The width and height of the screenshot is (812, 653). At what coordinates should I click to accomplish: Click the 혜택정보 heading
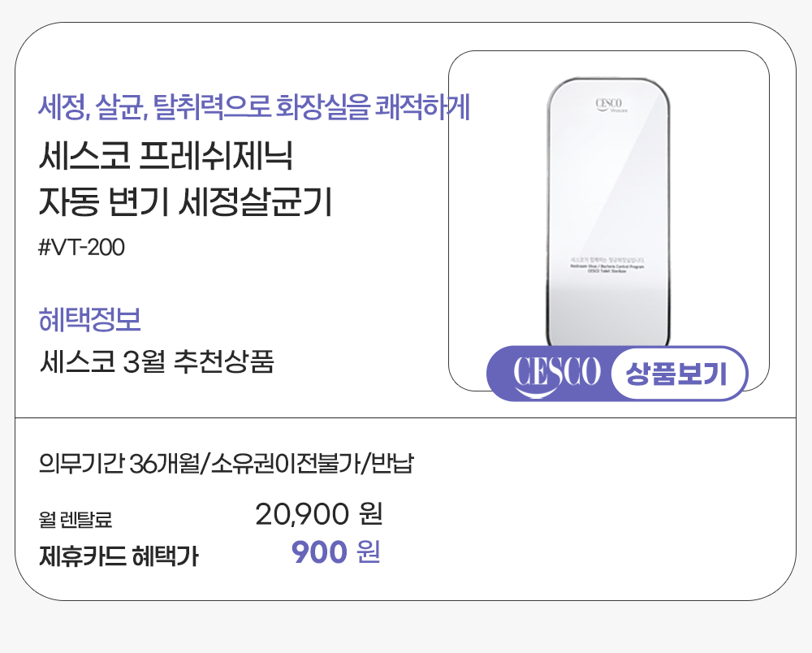(x=90, y=319)
